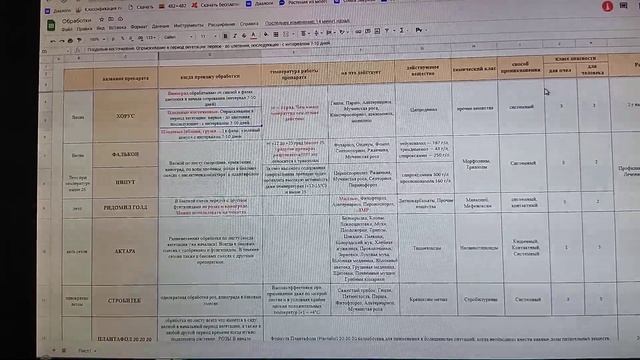Image resolution: width=640 pixels, height=360 pixels.
Task: Print the spreadsheet
Action: [x=70, y=40]
